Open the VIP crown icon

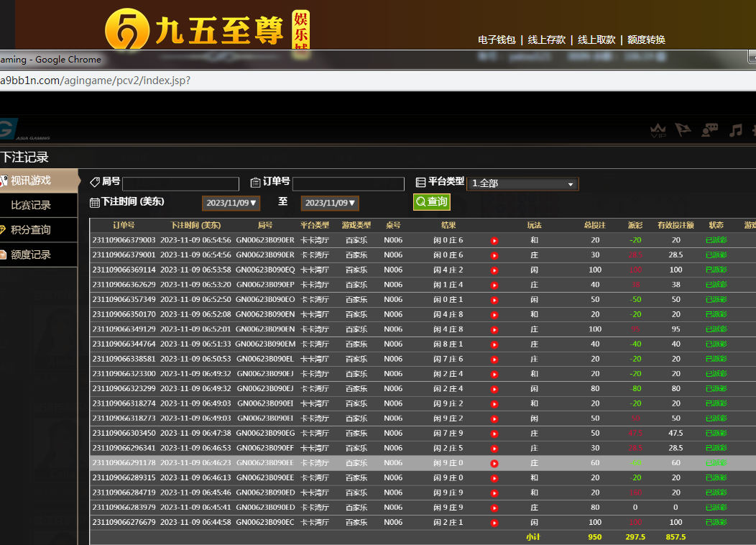(658, 130)
